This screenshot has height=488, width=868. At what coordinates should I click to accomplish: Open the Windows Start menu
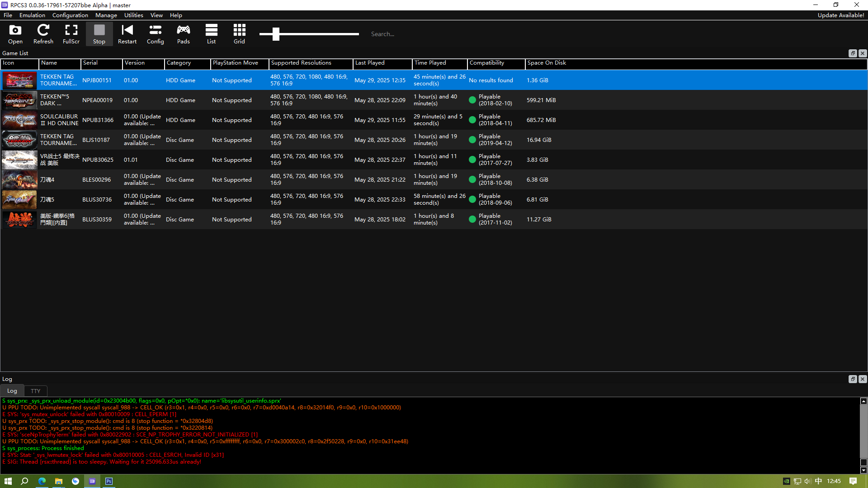8,481
